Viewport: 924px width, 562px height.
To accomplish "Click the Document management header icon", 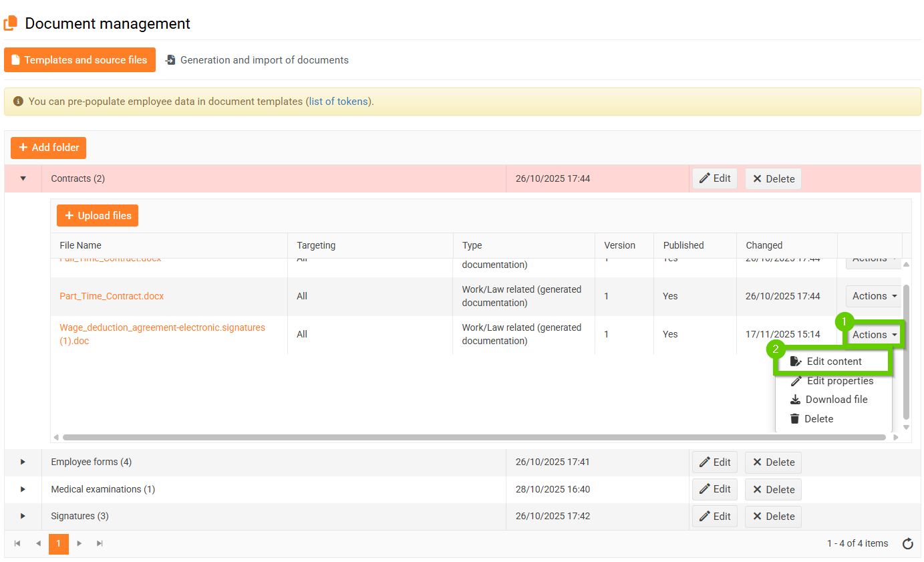I will coord(11,23).
